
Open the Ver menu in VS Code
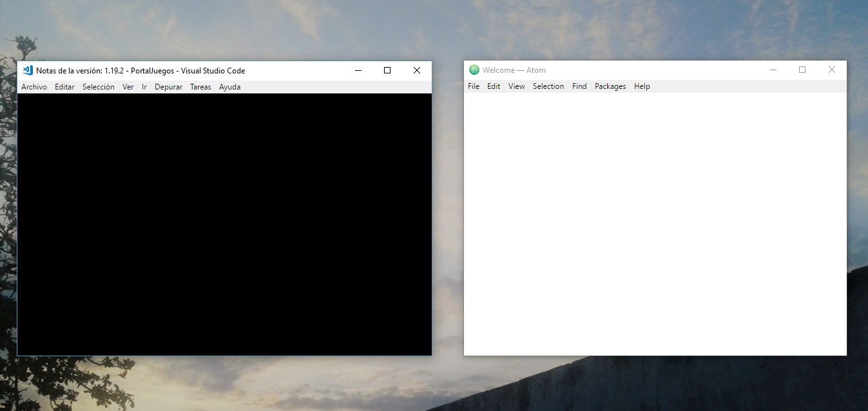point(128,86)
